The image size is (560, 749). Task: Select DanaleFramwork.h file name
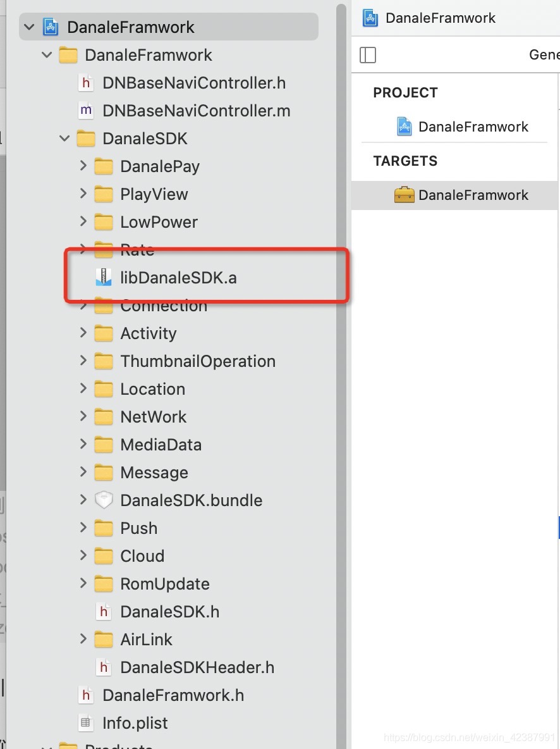pyautogui.click(x=173, y=695)
